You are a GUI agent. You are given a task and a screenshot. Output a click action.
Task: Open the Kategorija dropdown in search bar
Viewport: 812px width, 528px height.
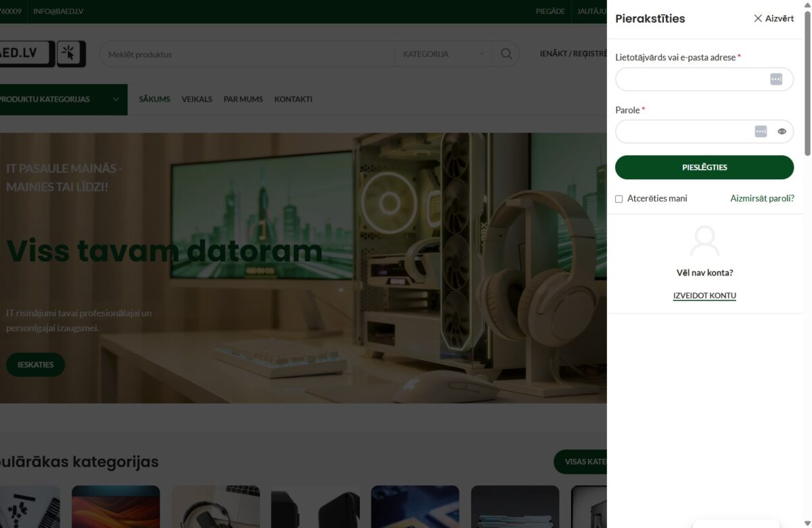[x=444, y=54]
